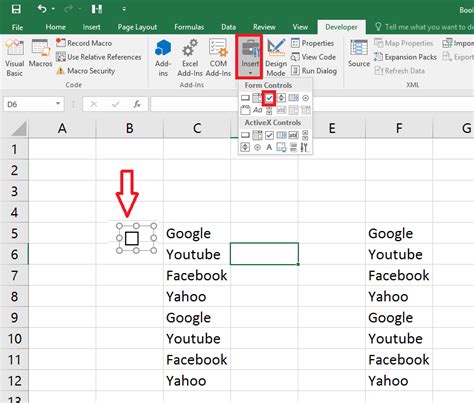Open the File tab
474x403 pixels.
click(x=17, y=27)
